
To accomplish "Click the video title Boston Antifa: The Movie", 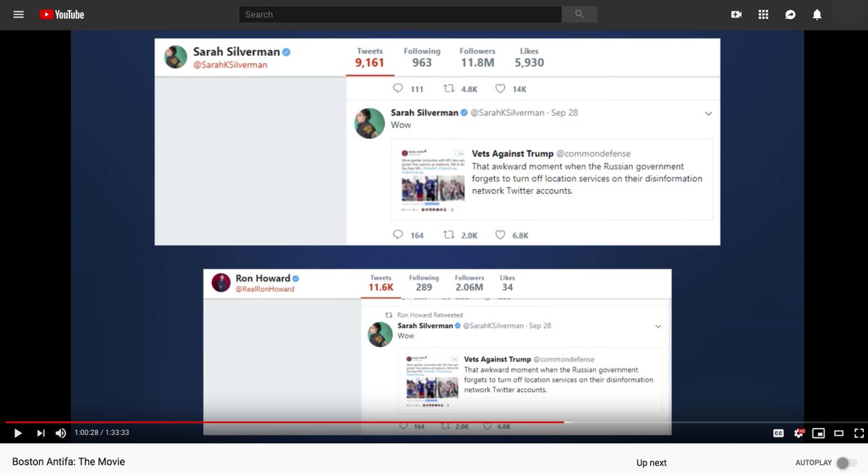I will (x=69, y=461).
